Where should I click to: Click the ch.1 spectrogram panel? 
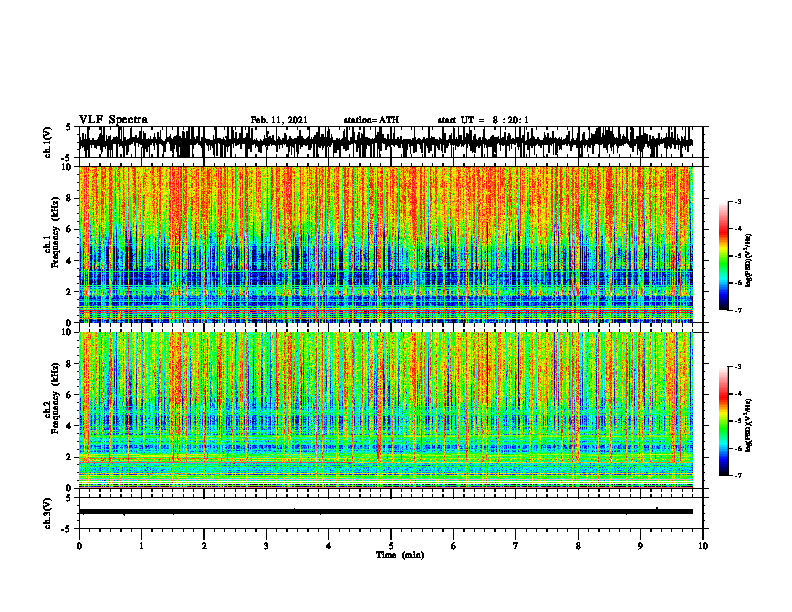pyautogui.click(x=386, y=244)
